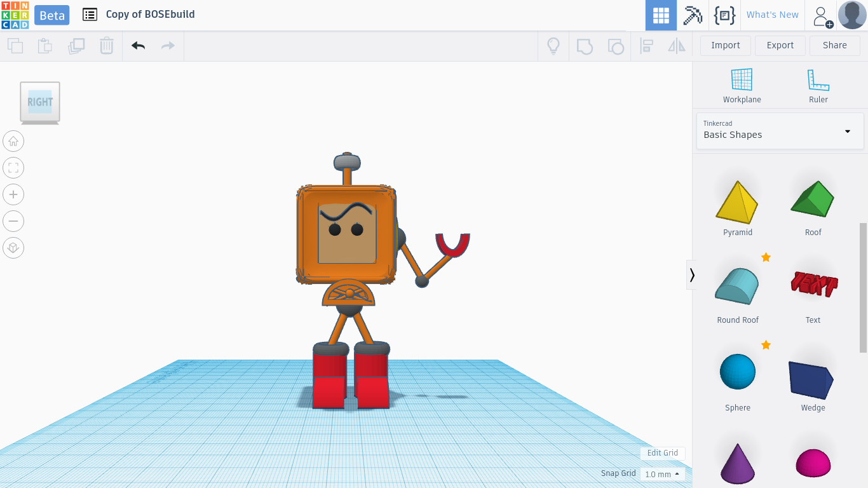
Task: Click the Share button
Action: (835, 45)
